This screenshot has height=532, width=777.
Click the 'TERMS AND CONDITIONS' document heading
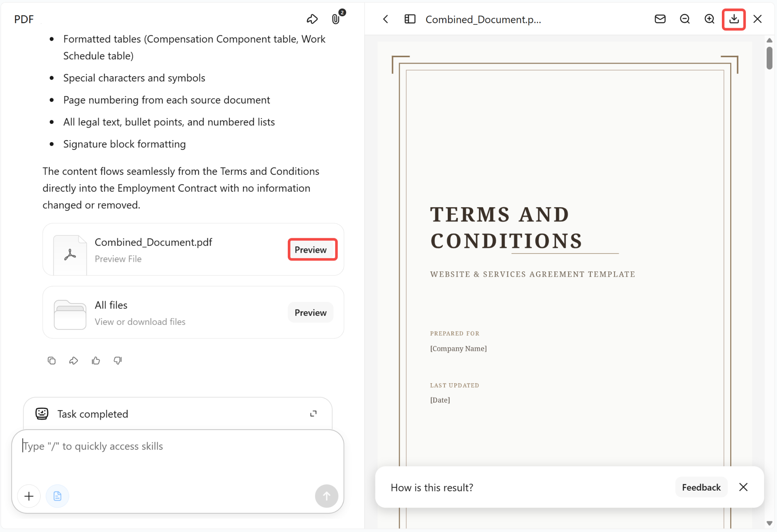point(506,228)
